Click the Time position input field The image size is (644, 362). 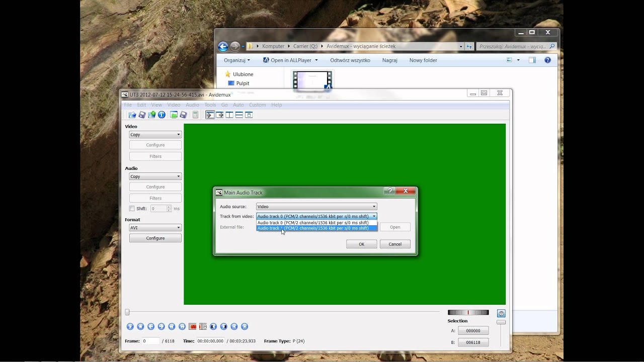pyautogui.click(x=210, y=341)
